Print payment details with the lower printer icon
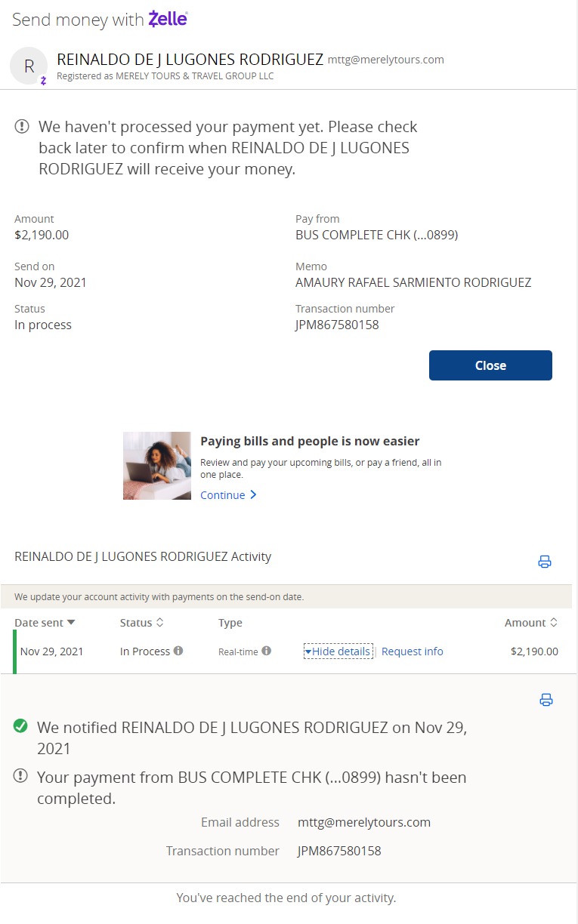The image size is (578, 924). click(x=546, y=700)
